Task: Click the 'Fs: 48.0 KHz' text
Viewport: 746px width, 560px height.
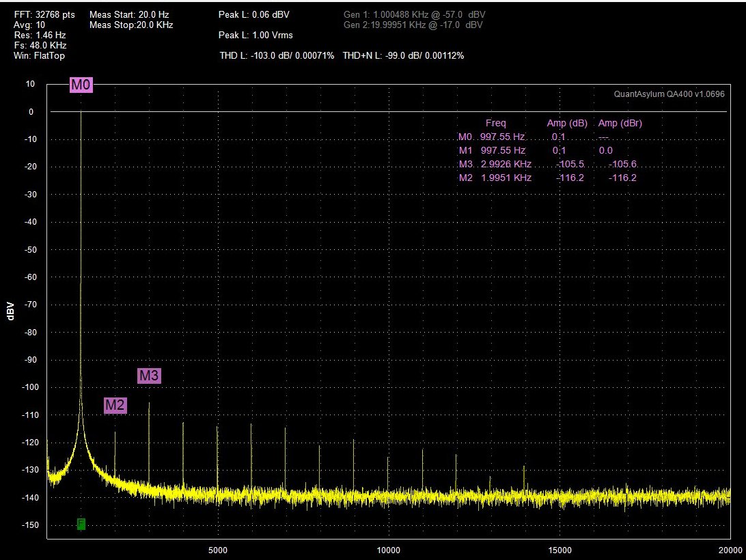Action: pos(40,45)
